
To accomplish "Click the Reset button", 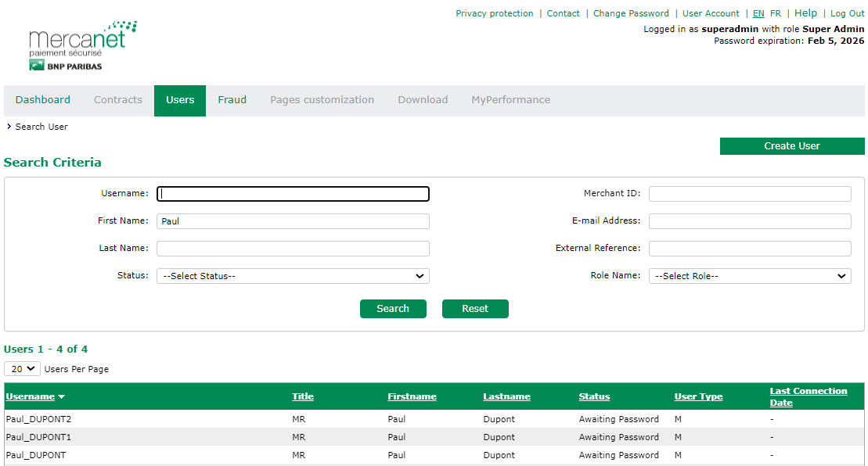I will pos(475,309).
